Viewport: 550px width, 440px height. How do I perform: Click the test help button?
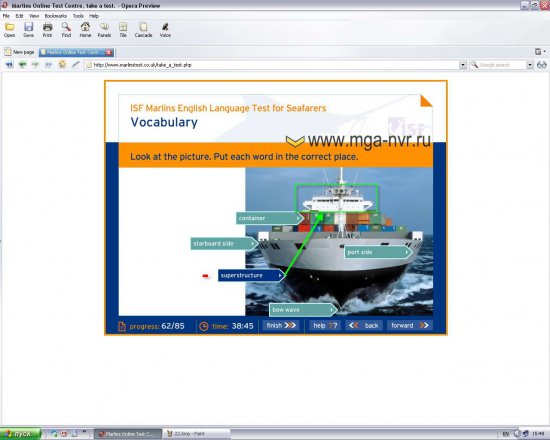325,326
